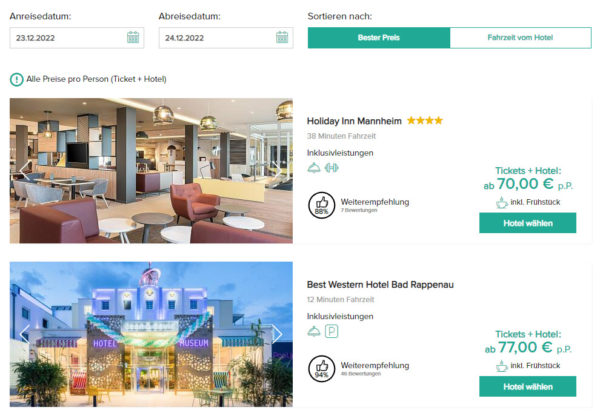The width and height of the screenshot is (600, 413).
Task: Click the 94% thumbs-up rating badge
Action: 321,369
